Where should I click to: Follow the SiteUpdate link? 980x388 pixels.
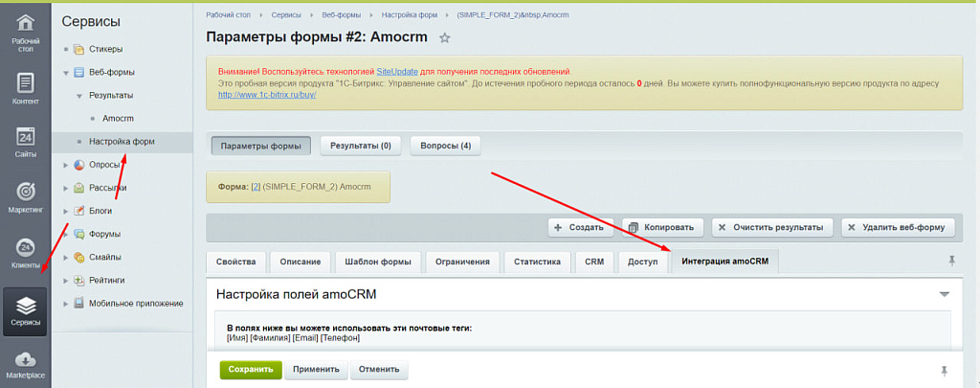[x=397, y=72]
